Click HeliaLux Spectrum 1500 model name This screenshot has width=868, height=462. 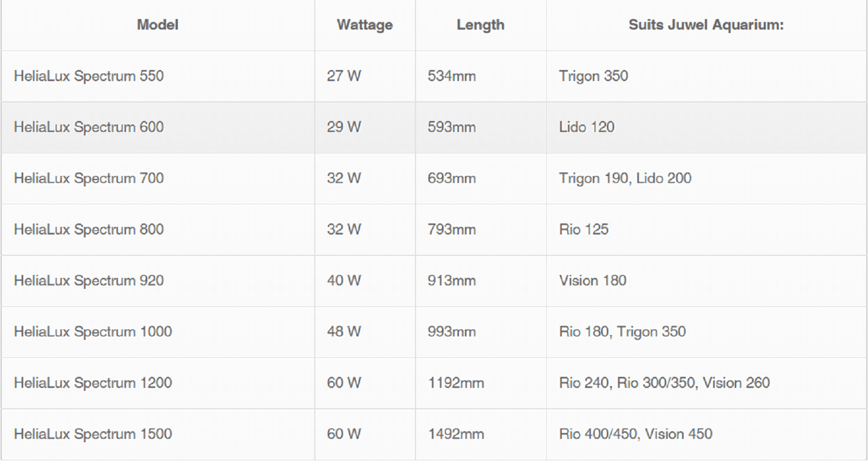click(x=93, y=434)
